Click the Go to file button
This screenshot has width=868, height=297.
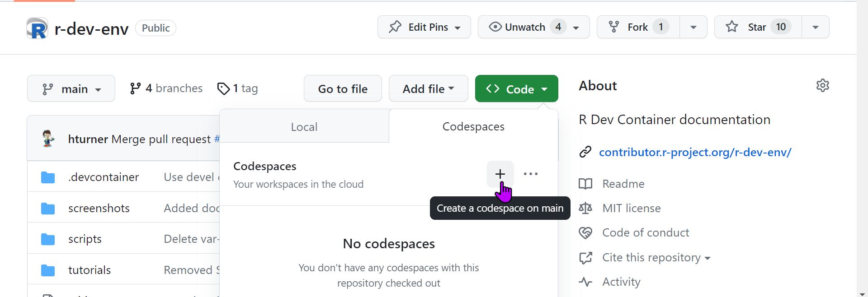coord(343,88)
